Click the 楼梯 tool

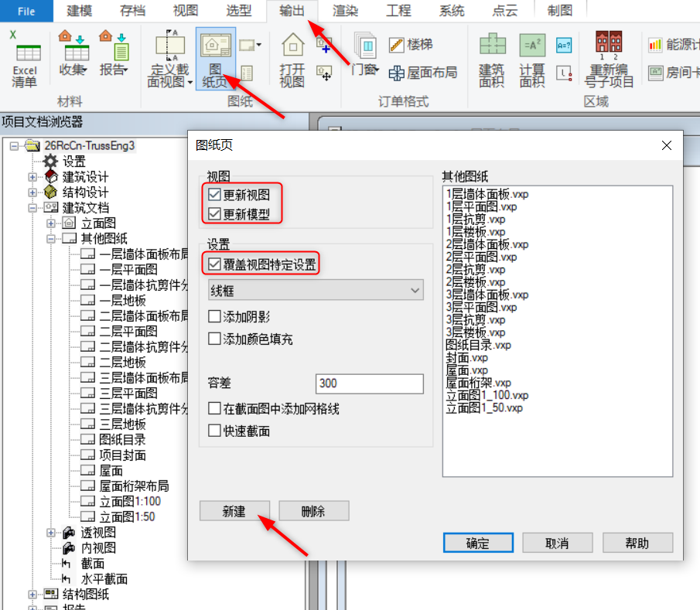411,45
